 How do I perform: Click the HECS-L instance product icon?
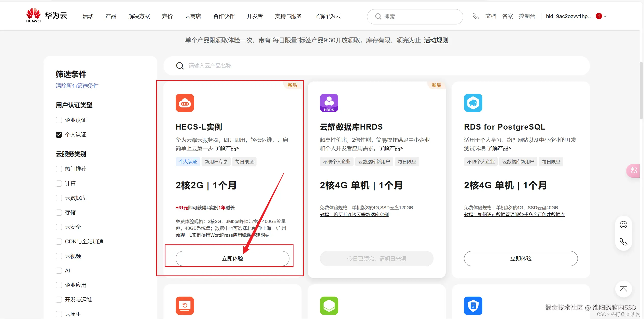(185, 103)
